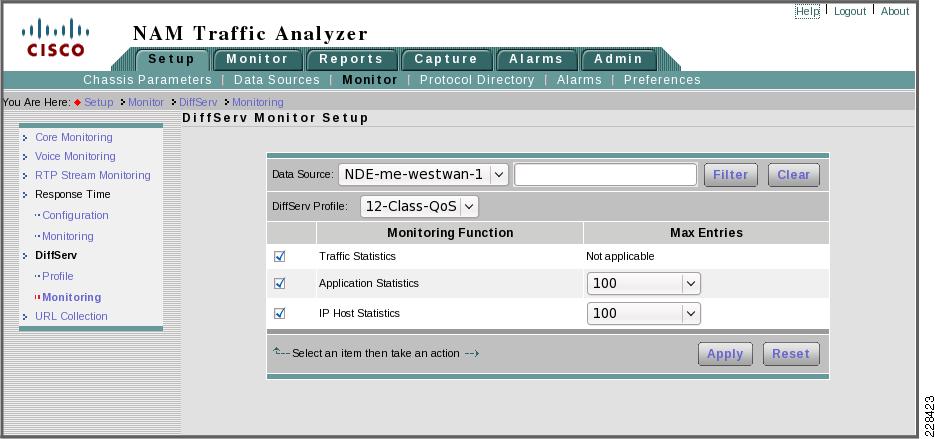Click Monitoring in the breadcrumb
This screenshot has height=439, width=935.
[258, 102]
